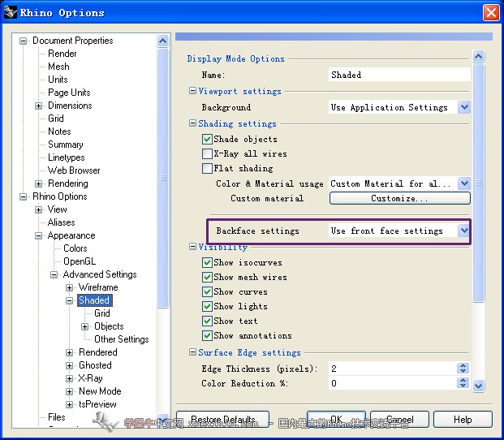Open Help for options
This screenshot has width=504, height=440.
[x=463, y=419]
